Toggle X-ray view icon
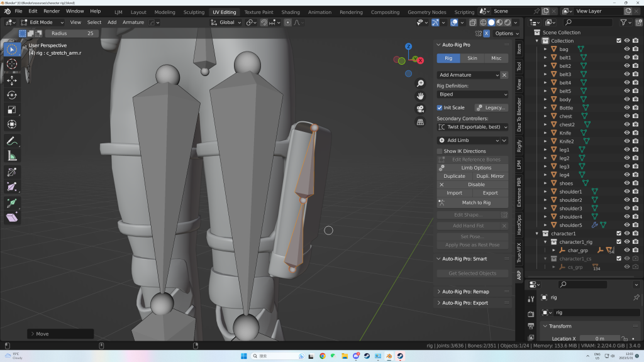The height and width of the screenshot is (362, 644). (x=473, y=23)
